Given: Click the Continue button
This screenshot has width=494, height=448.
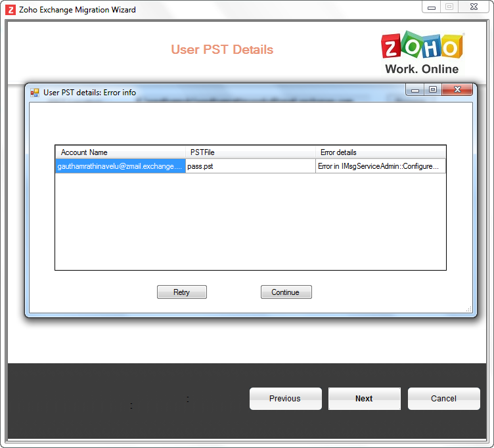Looking at the screenshot, I should tap(286, 292).
